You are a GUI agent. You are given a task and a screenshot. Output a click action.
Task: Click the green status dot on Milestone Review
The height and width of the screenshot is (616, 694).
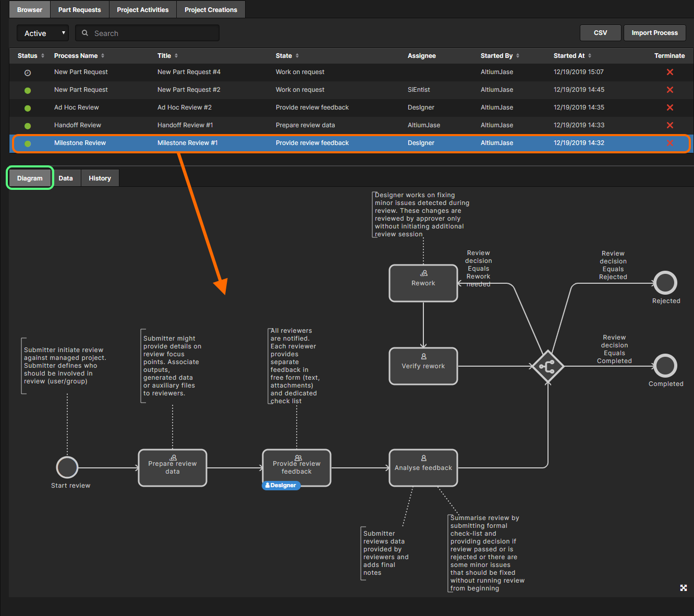[27, 142]
